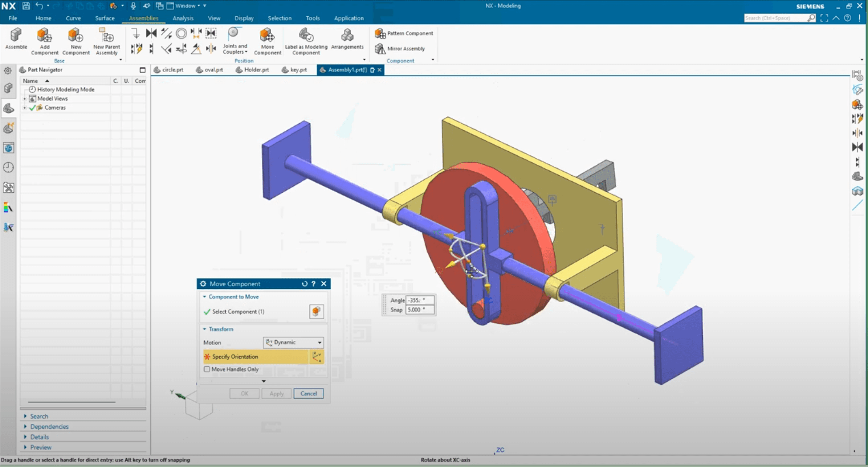Click the Angle input field
Viewport: 868px width, 467px height.
[419, 300]
